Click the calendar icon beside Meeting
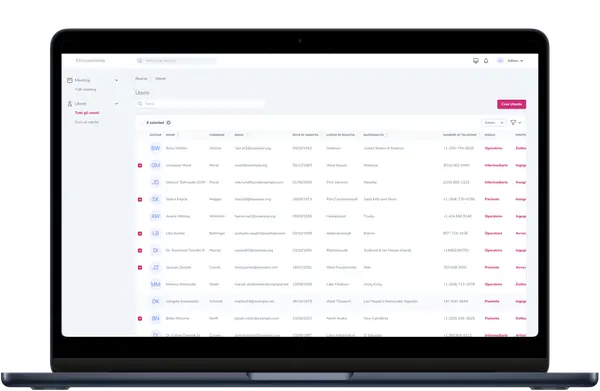 [70, 80]
